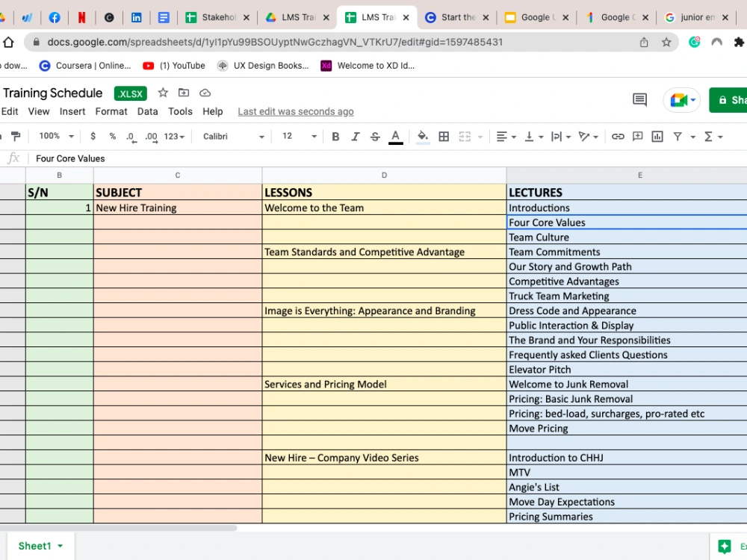The width and height of the screenshot is (747, 560).
Task: Open the Tools menu
Action: tap(180, 111)
